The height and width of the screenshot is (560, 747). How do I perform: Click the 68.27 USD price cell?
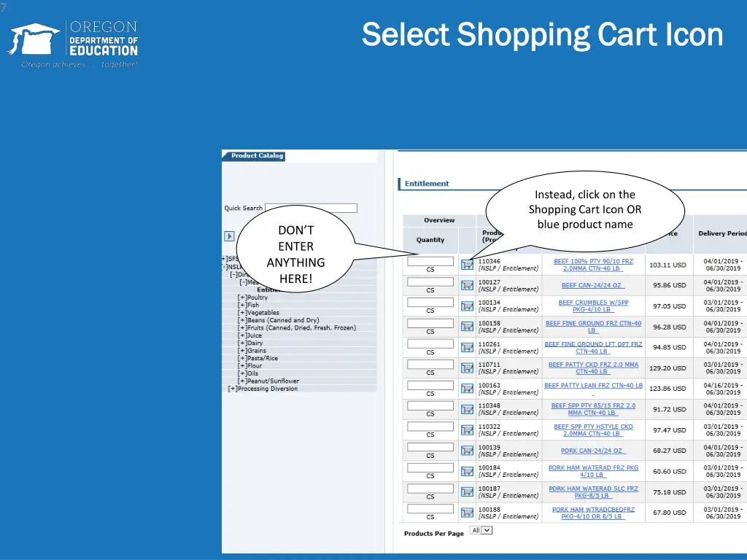point(670,451)
